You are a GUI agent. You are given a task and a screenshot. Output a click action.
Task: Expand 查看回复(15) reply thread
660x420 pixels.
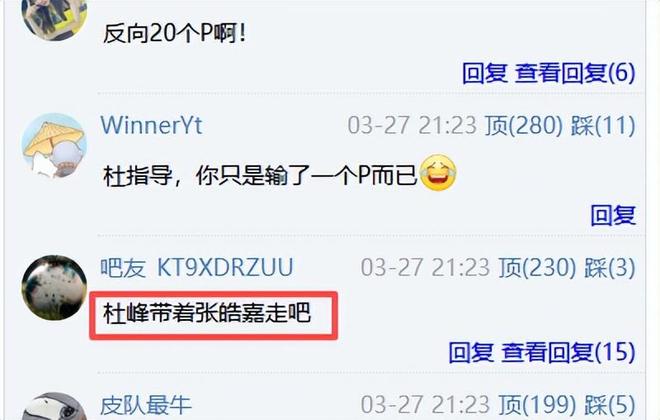[x=568, y=352]
